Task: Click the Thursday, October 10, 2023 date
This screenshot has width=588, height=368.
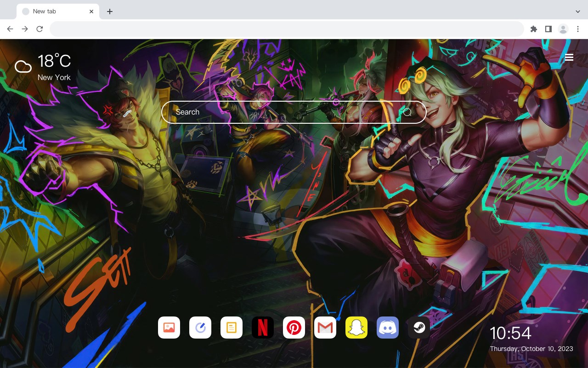Action: click(x=531, y=349)
